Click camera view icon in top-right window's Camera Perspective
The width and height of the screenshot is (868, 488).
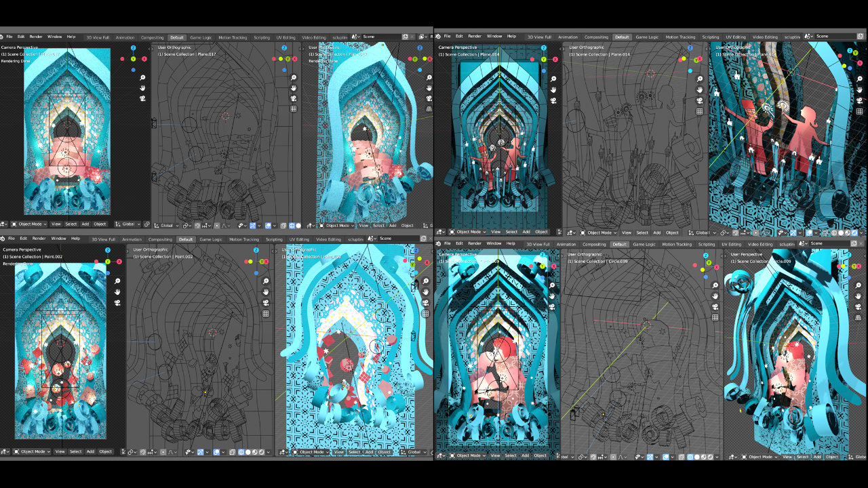click(553, 100)
